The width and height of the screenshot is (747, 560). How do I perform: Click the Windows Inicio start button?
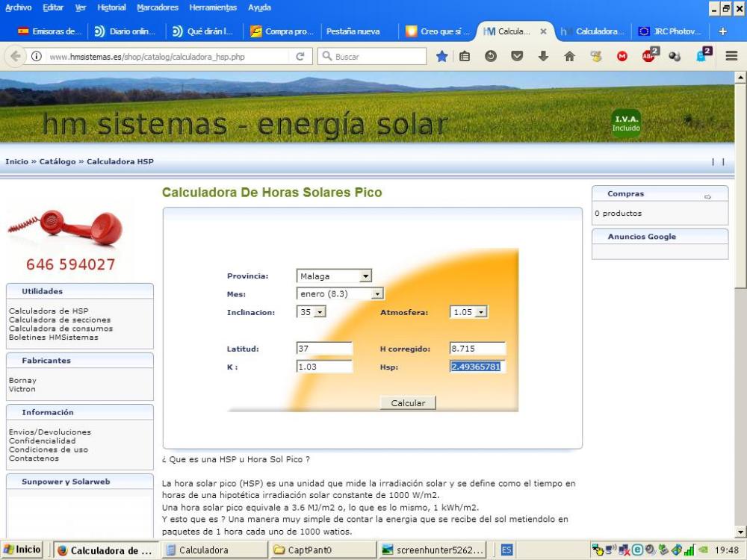coord(22,550)
